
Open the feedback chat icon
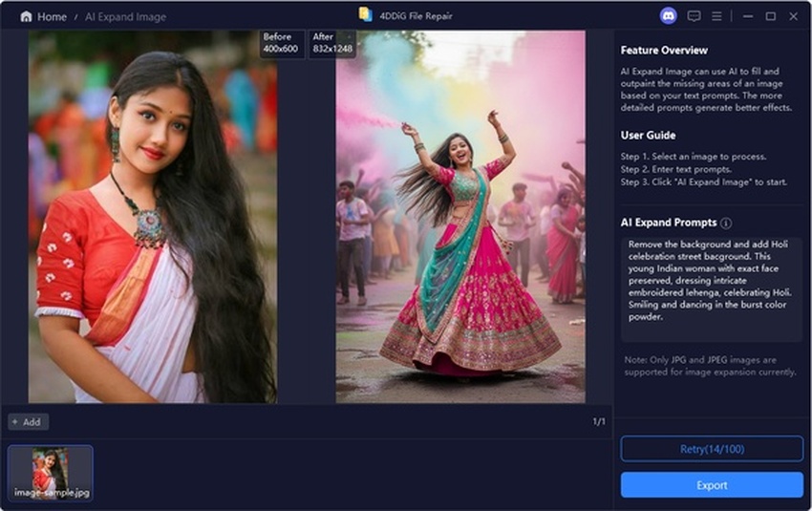(x=694, y=16)
